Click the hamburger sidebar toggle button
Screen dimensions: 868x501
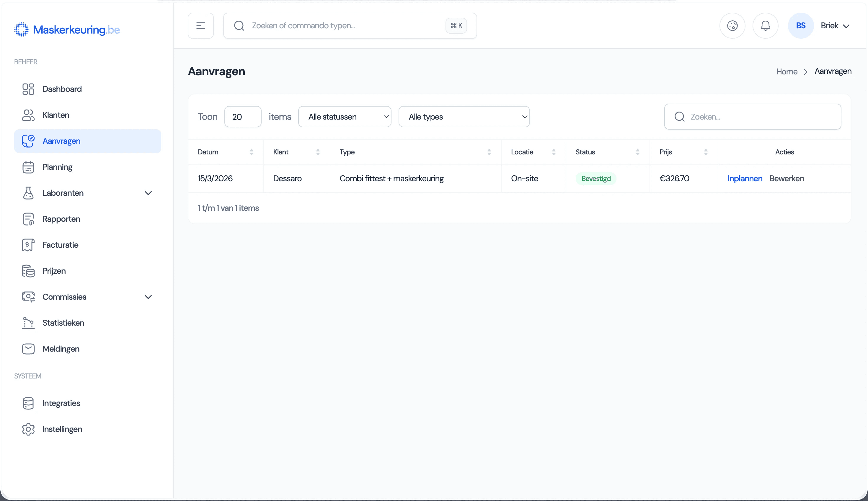pos(200,26)
